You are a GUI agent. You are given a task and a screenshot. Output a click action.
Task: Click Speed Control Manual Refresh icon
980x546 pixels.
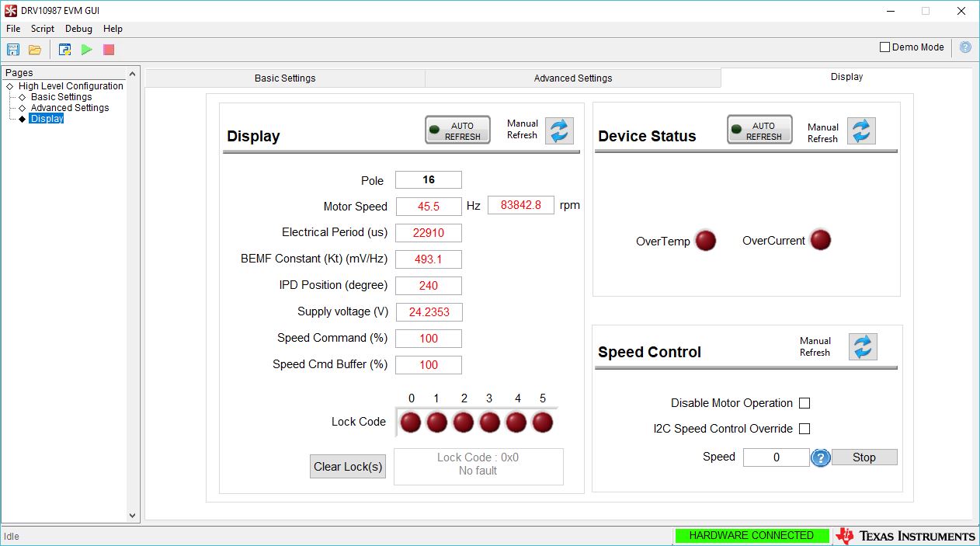click(x=863, y=347)
